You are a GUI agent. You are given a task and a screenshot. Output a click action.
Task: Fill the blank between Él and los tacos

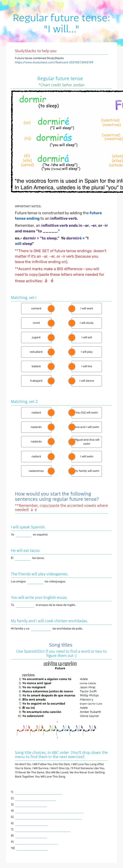coord(23,558)
